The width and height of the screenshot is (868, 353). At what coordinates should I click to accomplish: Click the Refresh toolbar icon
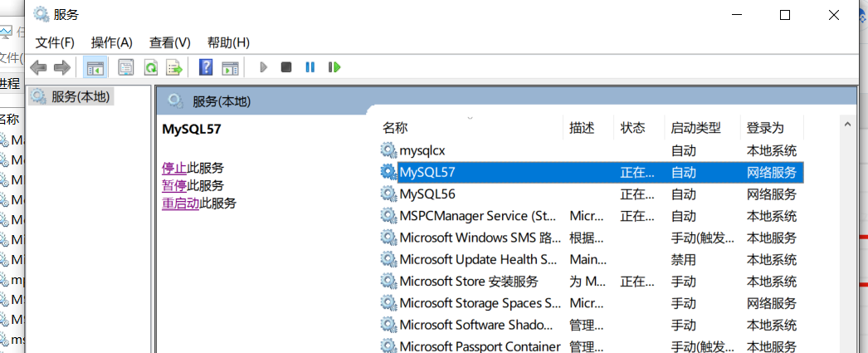(150, 67)
